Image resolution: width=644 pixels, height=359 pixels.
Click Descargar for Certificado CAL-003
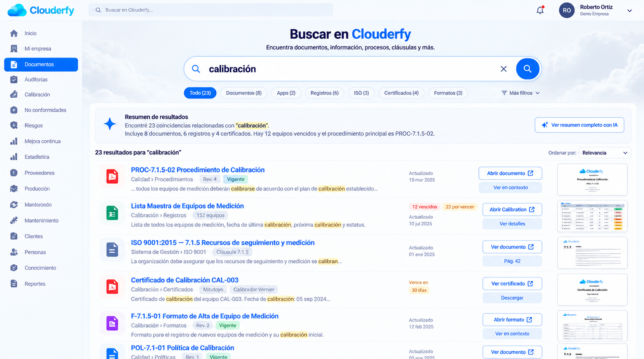[512, 298]
